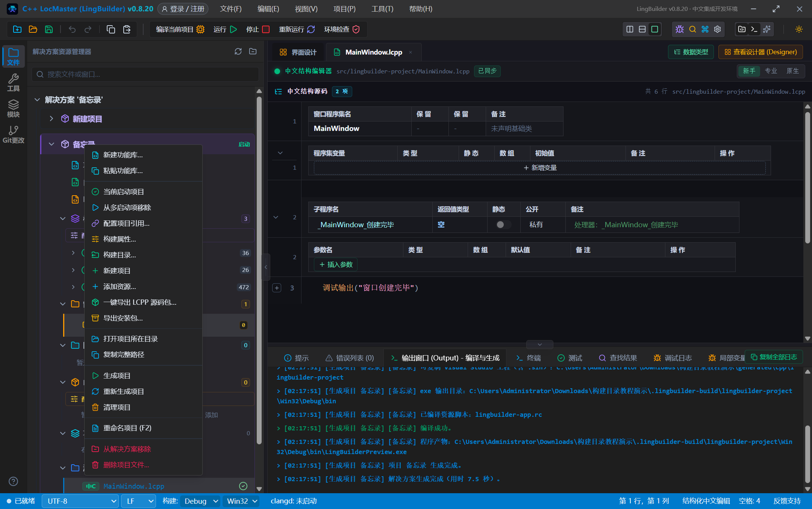The width and height of the screenshot is (812, 509).
Task: Click the help question mark icon
Action: click(x=13, y=481)
